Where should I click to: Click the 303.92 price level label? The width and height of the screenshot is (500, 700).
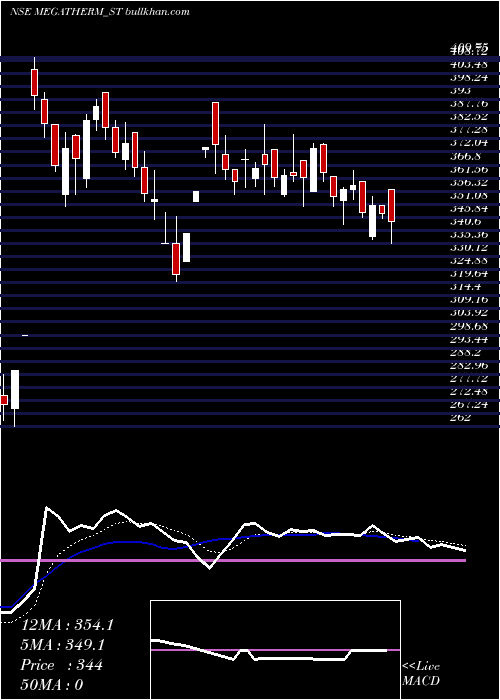[x=469, y=313]
